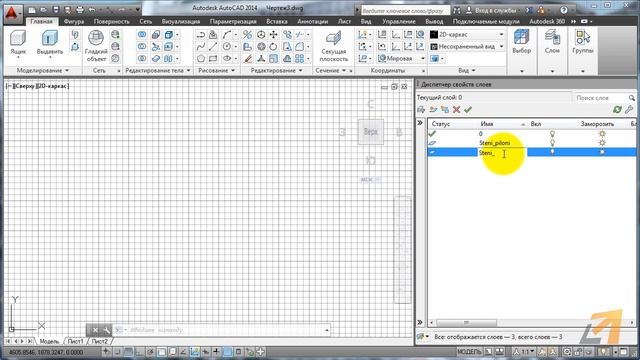This screenshot has width=640, height=360.
Task: Select the Polygon drawing tool
Action: (x=201, y=58)
